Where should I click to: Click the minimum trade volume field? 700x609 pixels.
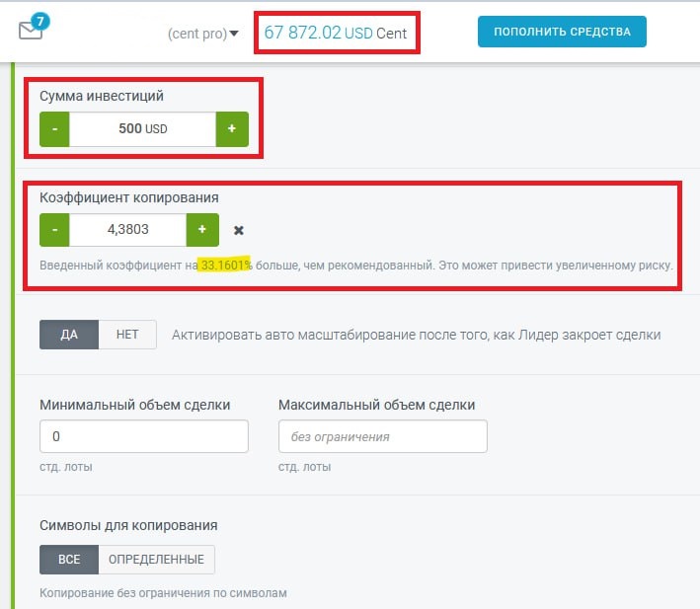point(144,436)
